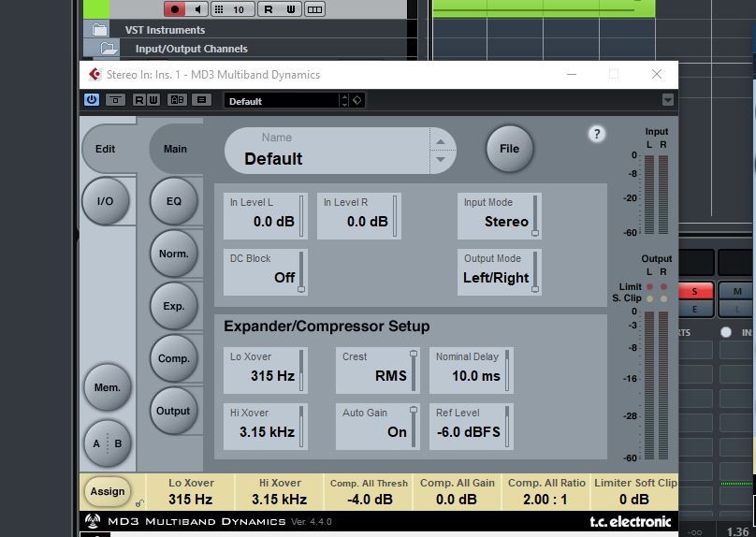This screenshot has width=756, height=537.
Task: Toggle the A/B compare round button
Action: [x=107, y=443]
